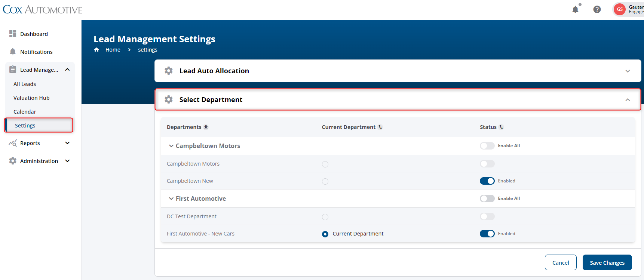
Task: Select Campbeltown Motors as current department
Action: click(325, 164)
